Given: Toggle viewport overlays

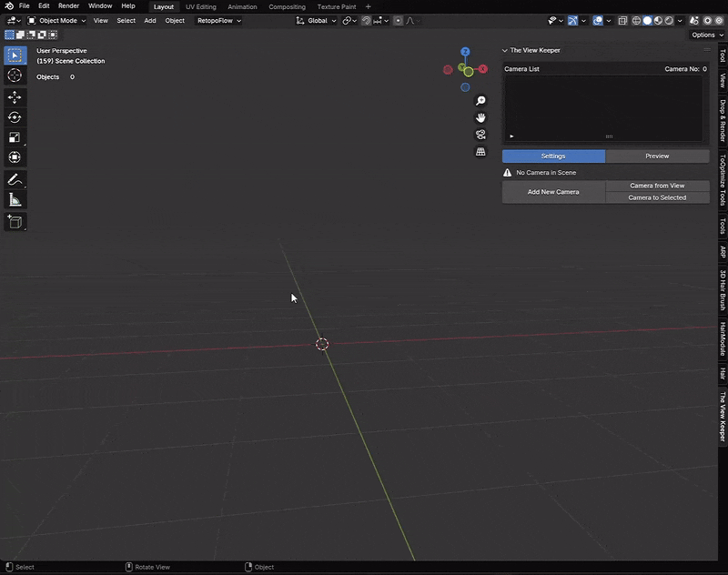Looking at the screenshot, I should tap(598, 20).
